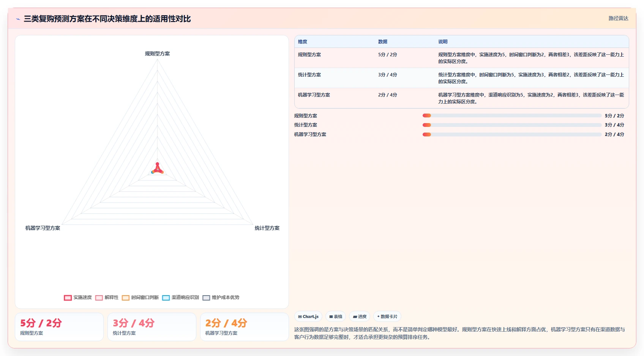Toggle the 解释性 legend series
Screen dimensions: 644x356
107,297
